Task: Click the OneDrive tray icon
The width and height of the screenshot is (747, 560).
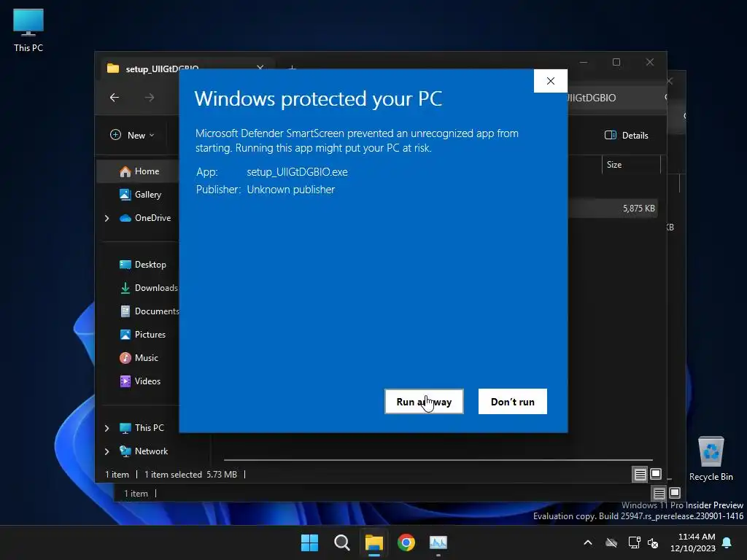Action: [611, 542]
